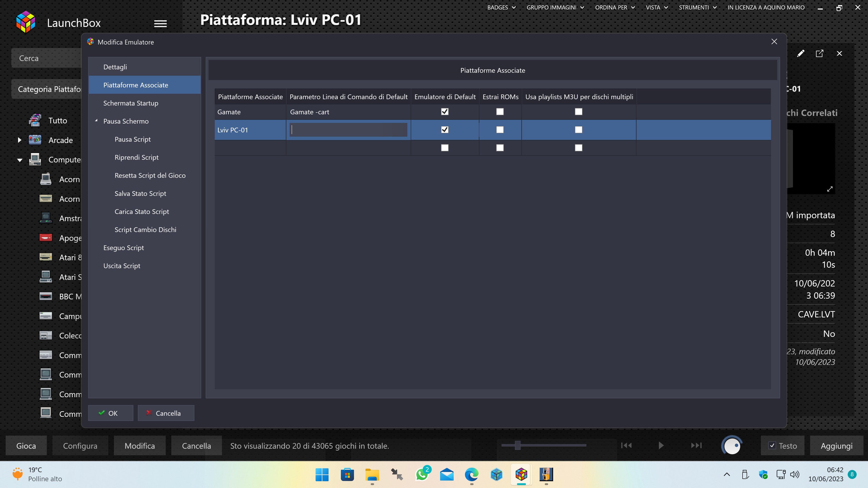Click the Computers category icon

point(35,159)
